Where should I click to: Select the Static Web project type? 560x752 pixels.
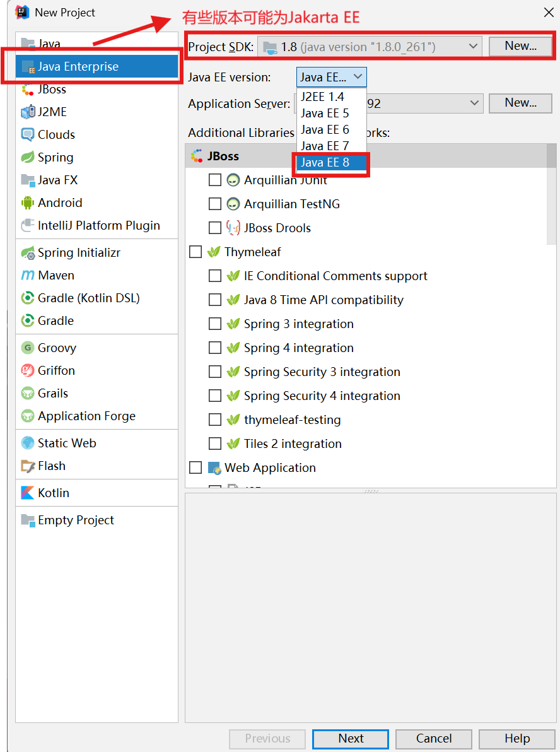click(x=96, y=443)
